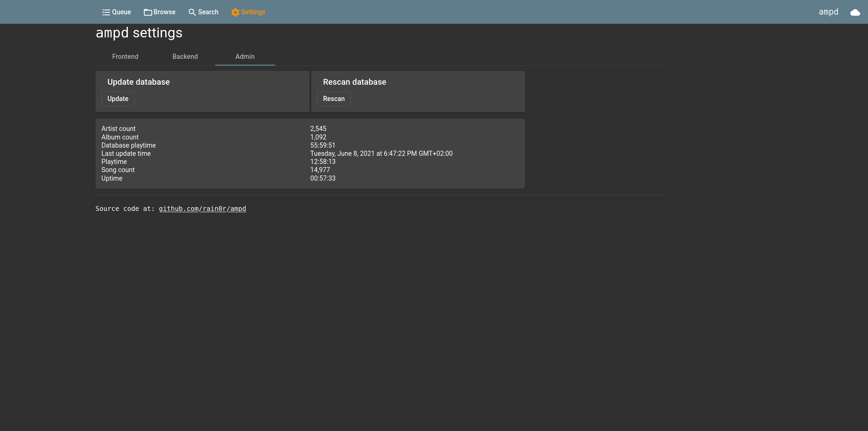Switch to the Backend tab
This screenshot has height=431, width=868.
[185, 56]
